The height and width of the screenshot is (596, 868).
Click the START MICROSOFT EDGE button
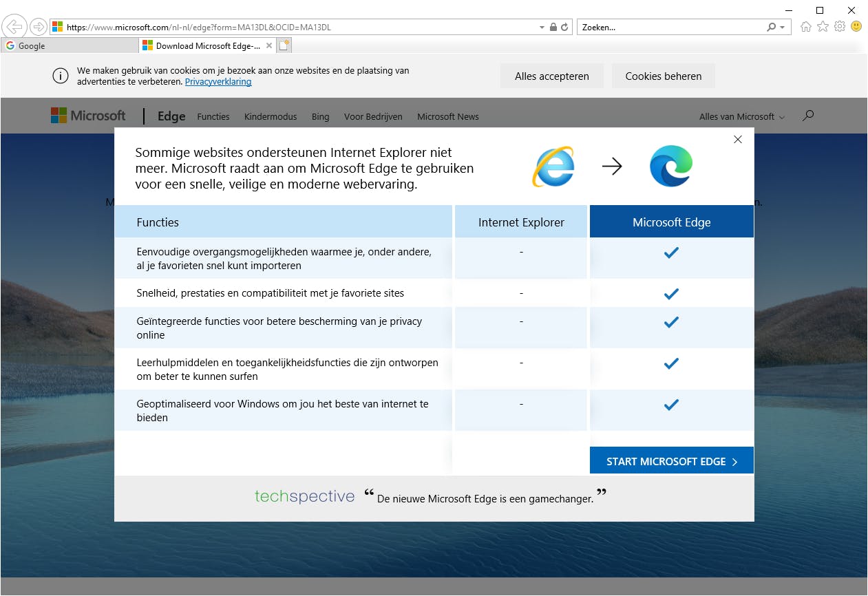[672, 461]
